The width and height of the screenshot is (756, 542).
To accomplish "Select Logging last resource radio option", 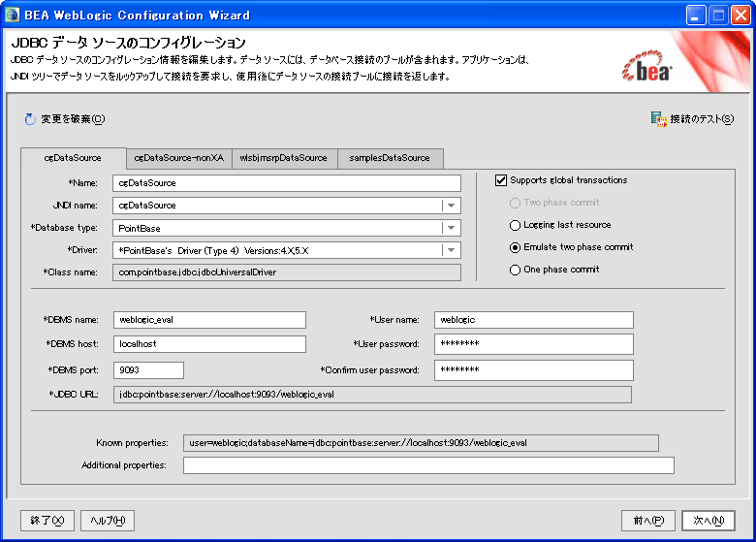I will pyautogui.click(x=515, y=225).
